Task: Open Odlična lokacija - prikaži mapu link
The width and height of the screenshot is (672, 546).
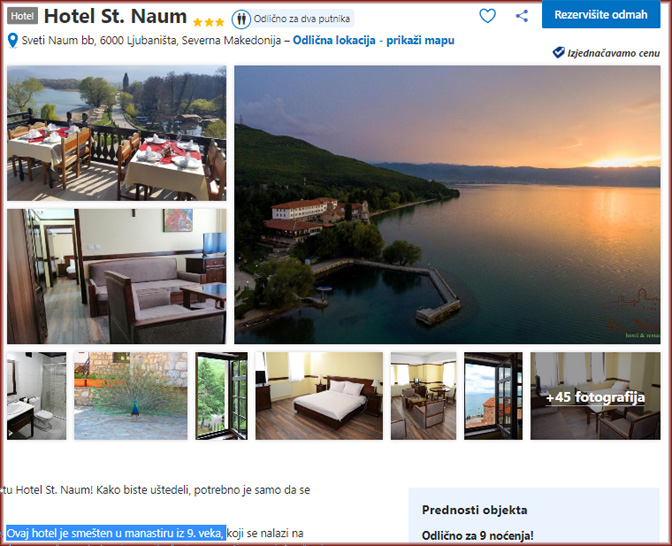Action: (x=373, y=41)
